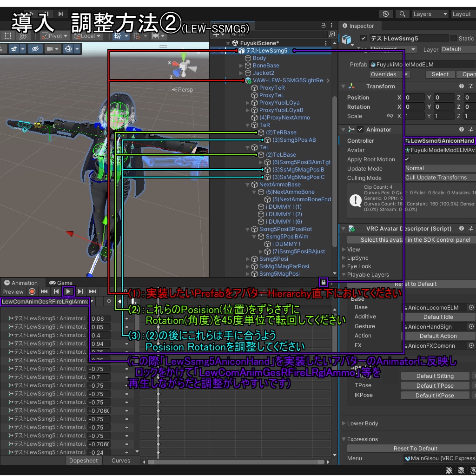Open the Overrides dropdown
Image resolution: width=476 pixels, height=476 pixels.
(x=390, y=74)
